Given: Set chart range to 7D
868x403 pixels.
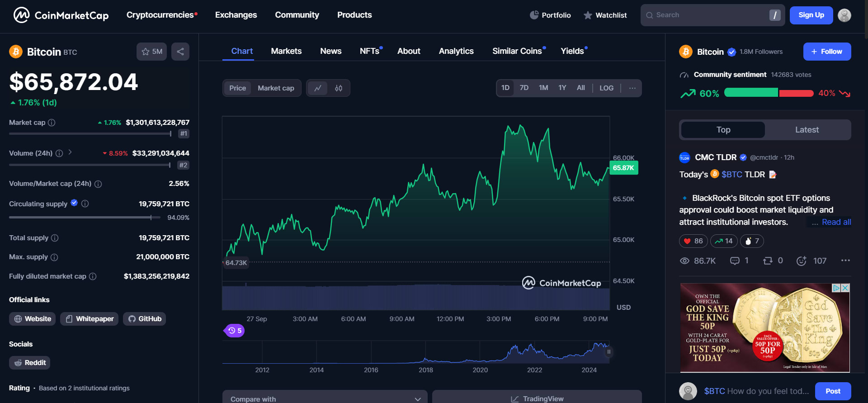Looking at the screenshot, I should [x=524, y=88].
